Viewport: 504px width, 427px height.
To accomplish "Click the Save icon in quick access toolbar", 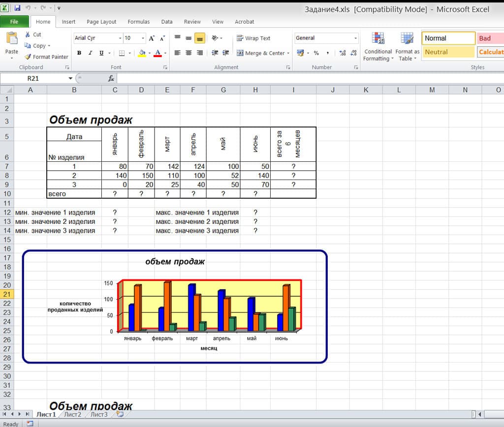I will [18, 8].
